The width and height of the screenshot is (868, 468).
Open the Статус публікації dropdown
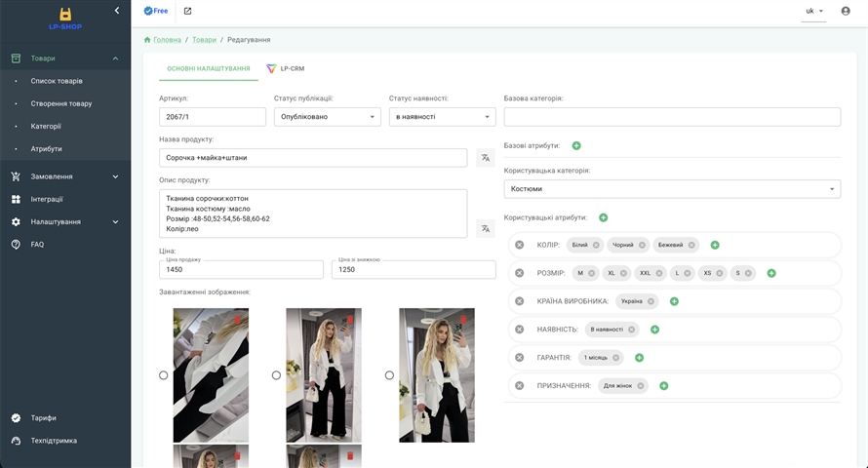(328, 117)
